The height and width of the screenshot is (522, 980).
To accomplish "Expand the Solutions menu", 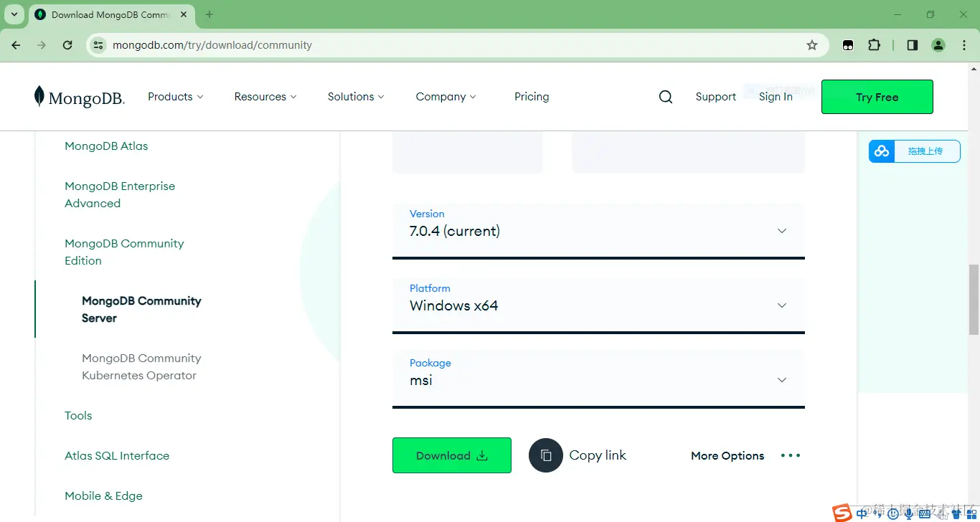I will pos(355,97).
